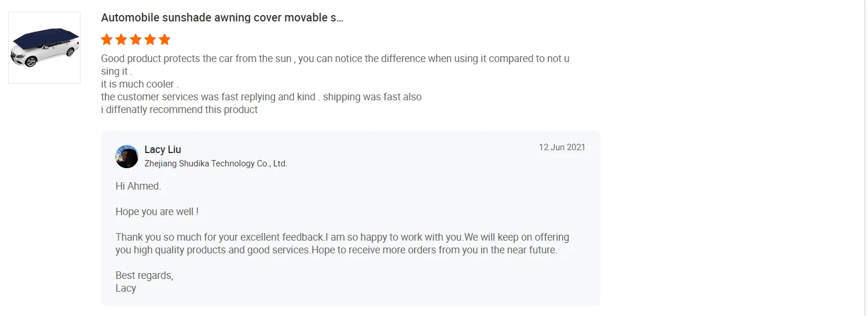Click Zhejiang Shudika Technology Co., Ltd. company name

pyautogui.click(x=215, y=164)
